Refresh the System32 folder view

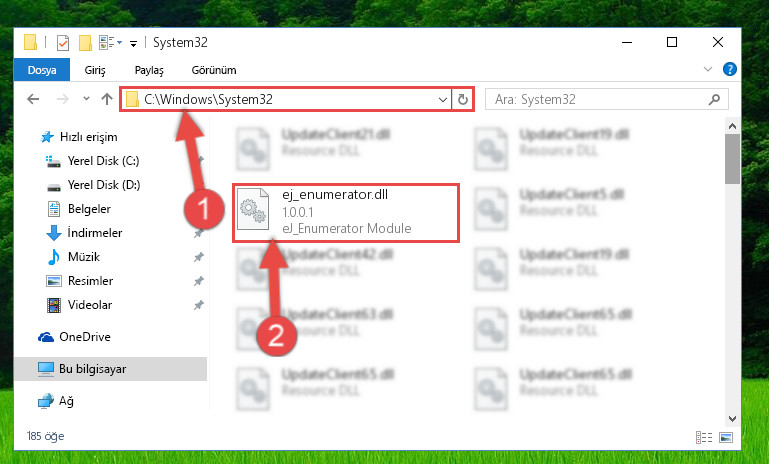pyautogui.click(x=462, y=100)
